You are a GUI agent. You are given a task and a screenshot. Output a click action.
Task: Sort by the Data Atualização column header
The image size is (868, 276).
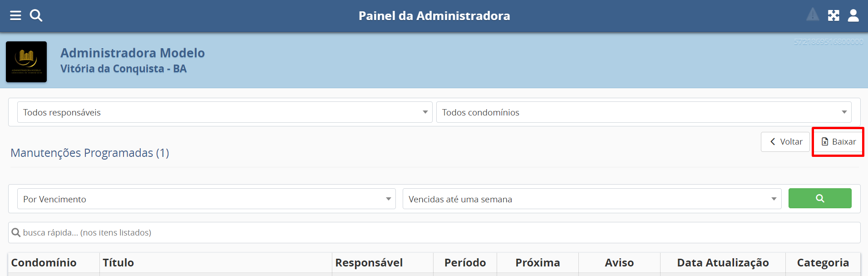pos(723,263)
